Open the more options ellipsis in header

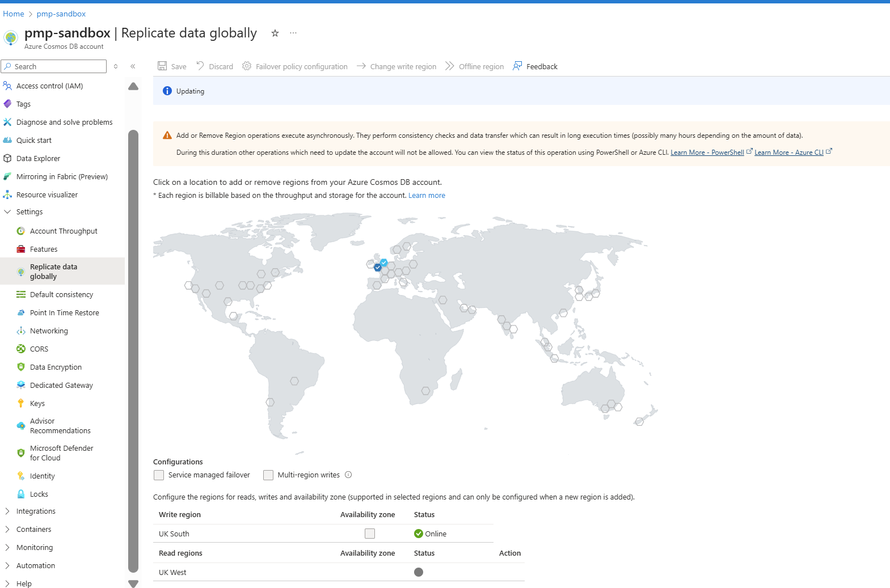click(x=293, y=33)
